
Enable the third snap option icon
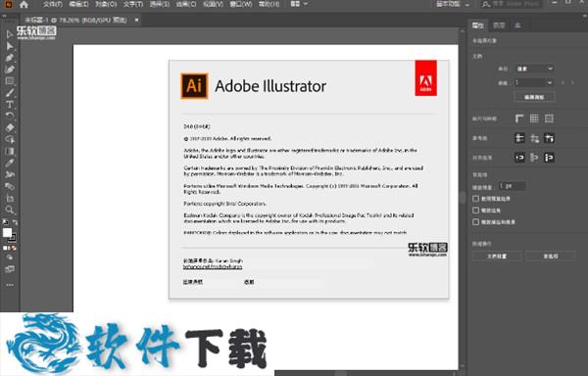coord(549,158)
